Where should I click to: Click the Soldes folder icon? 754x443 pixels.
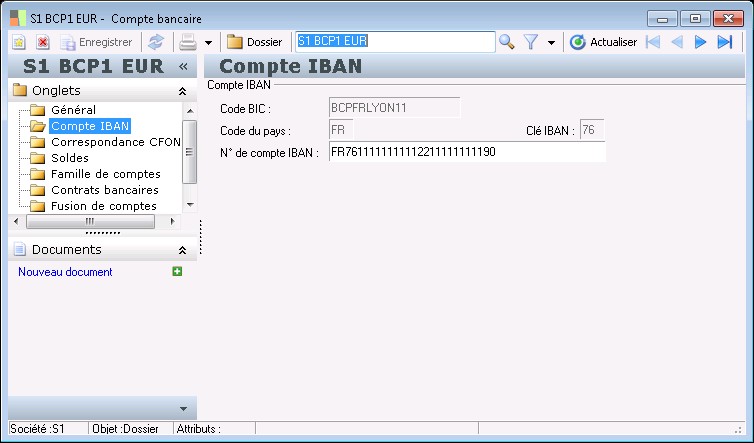(38, 158)
